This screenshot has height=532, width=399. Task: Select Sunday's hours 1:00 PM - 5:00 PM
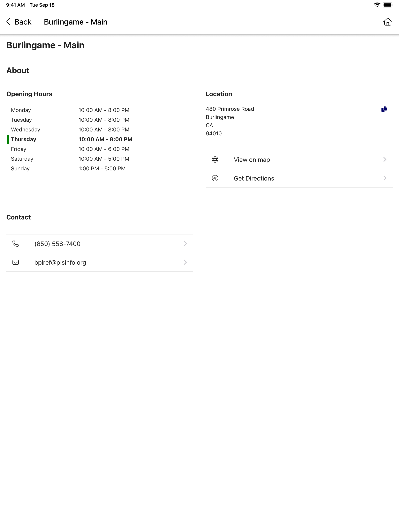pyautogui.click(x=102, y=169)
